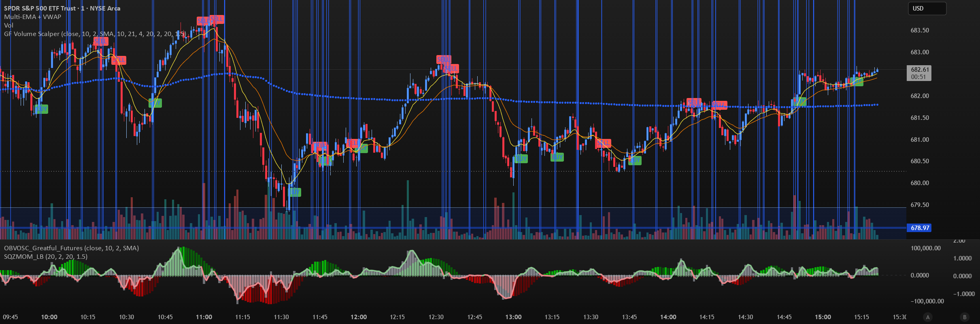
Task: Click the 679.50 price axis label
Action: (x=920, y=205)
